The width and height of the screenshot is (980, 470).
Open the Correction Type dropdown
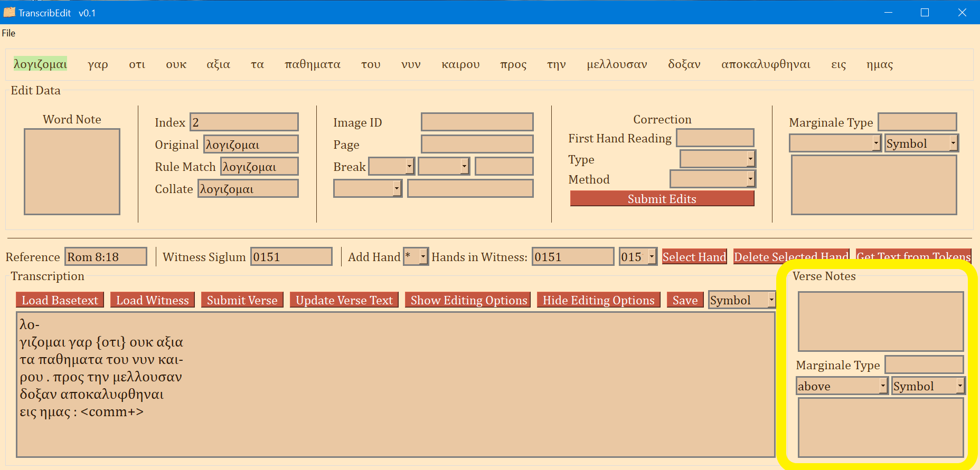tap(718, 159)
